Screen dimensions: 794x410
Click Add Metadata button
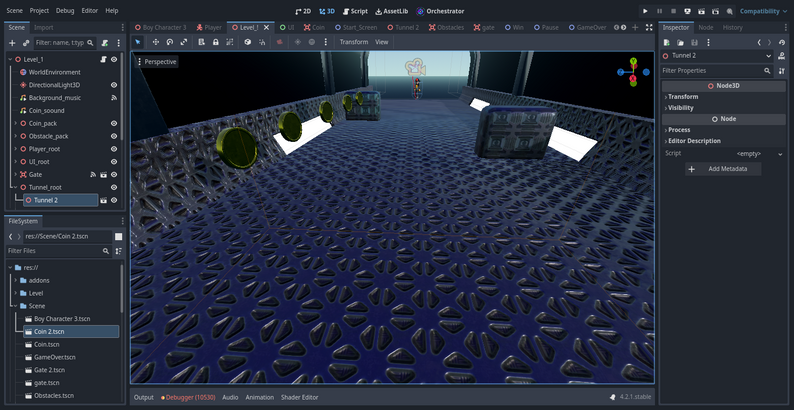(723, 169)
